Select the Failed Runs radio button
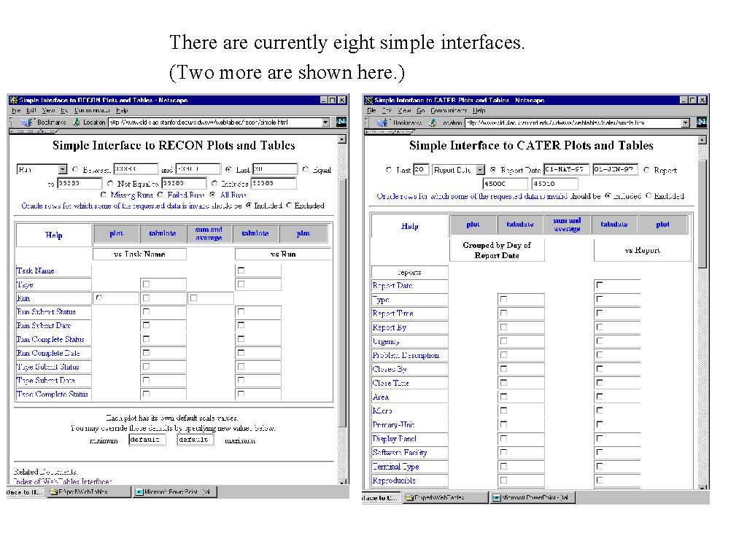 coord(160,195)
